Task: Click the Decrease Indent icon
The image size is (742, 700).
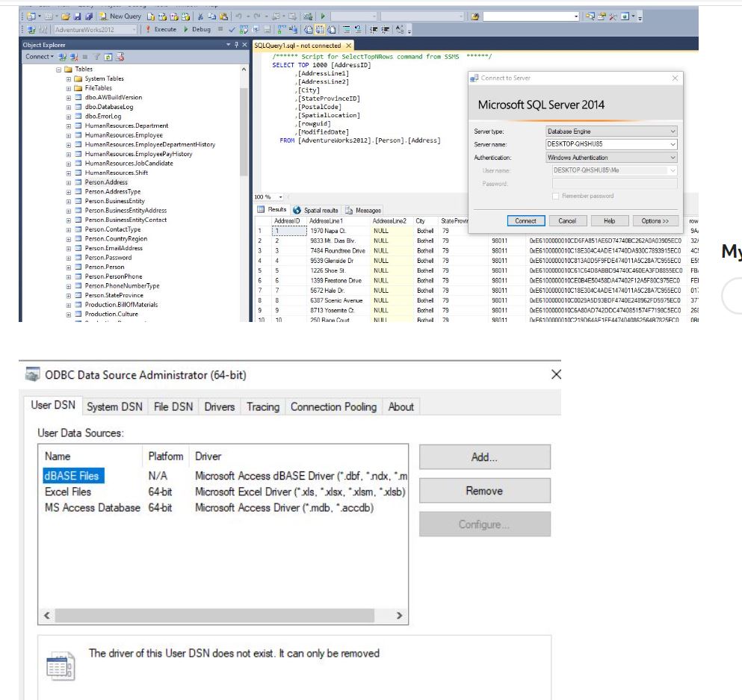Action: click(x=374, y=29)
